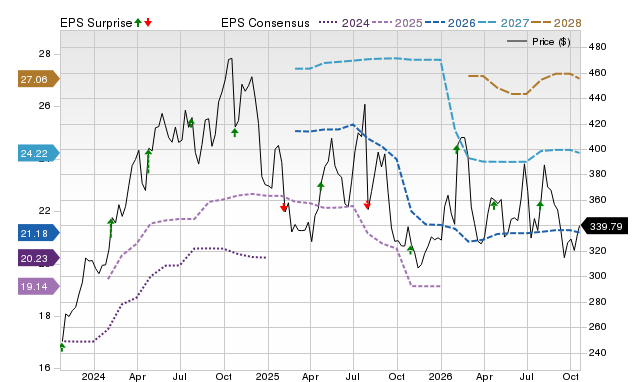Click the green surprise arrow after January 2026

click(457, 149)
